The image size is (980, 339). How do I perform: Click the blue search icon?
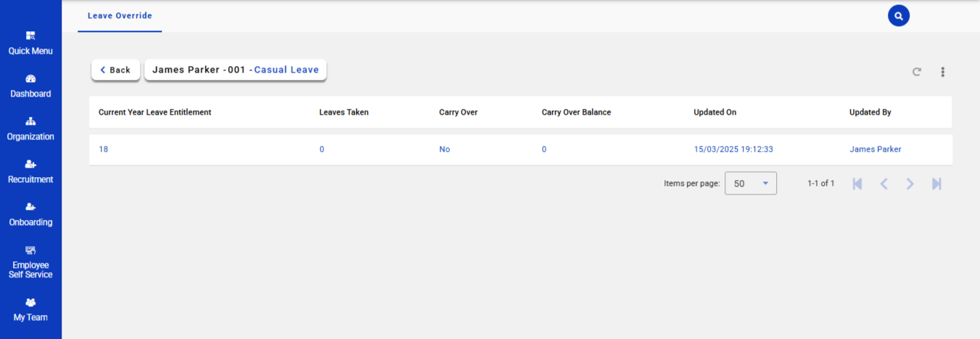pos(898,15)
